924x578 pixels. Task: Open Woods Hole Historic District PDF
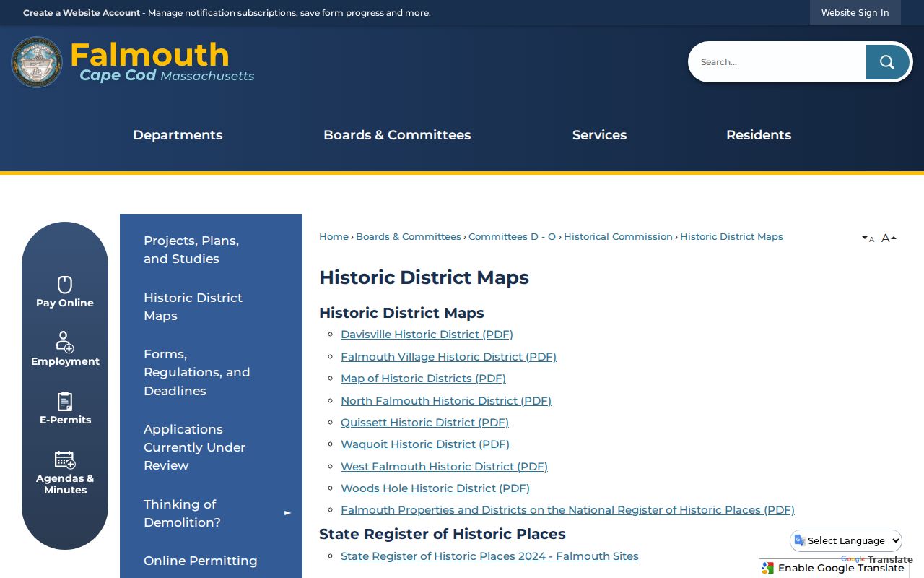[435, 488]
